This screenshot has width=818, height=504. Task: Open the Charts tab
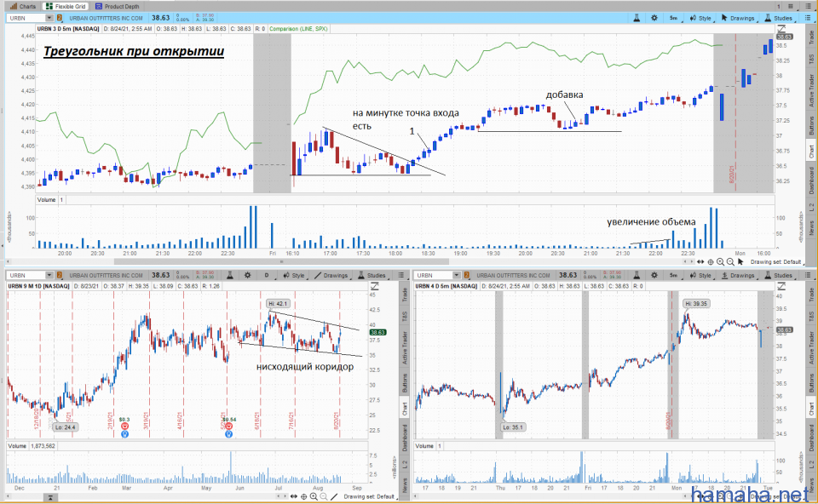tap(23, 5)
